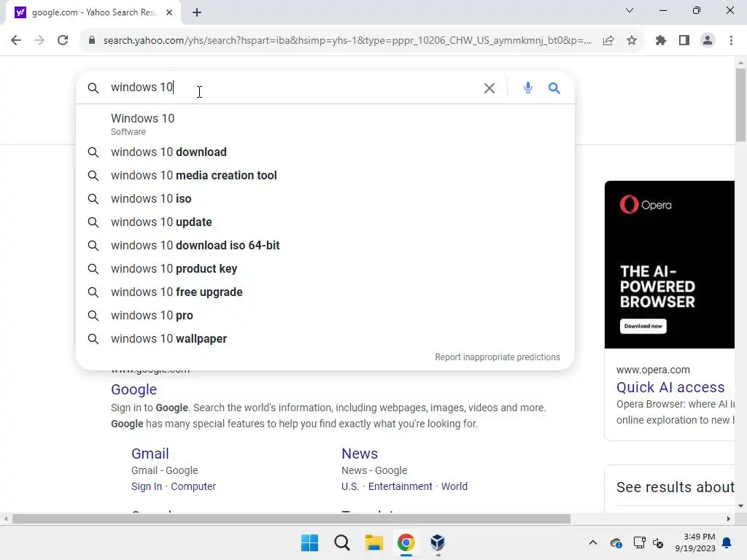Choose suggestion windows 10 download
This screenshot has height=560, width=747.
(325, 152)
